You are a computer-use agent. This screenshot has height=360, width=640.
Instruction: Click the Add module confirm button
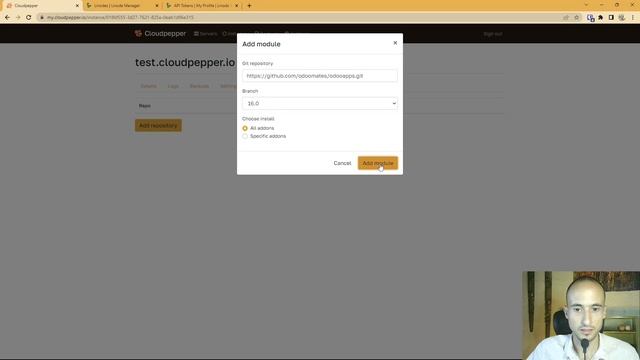point(378,163)
